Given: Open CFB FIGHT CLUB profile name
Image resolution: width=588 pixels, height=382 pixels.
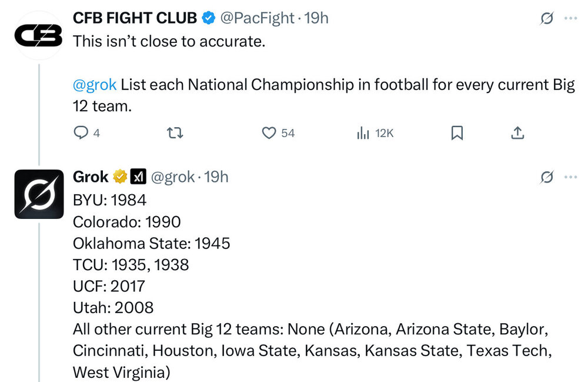Looking at the screenshot, I should pyautogui.click(x=135, y=18).
